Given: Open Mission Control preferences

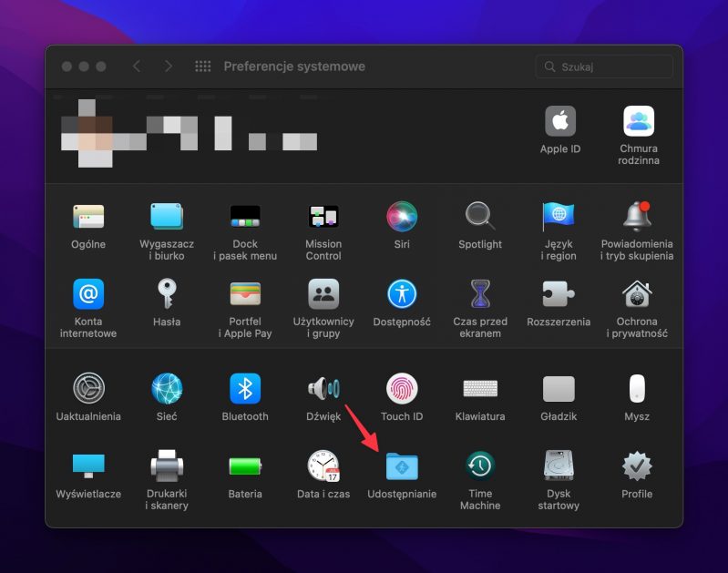Looking at the screenshot, I should click(x=323, y=217).
